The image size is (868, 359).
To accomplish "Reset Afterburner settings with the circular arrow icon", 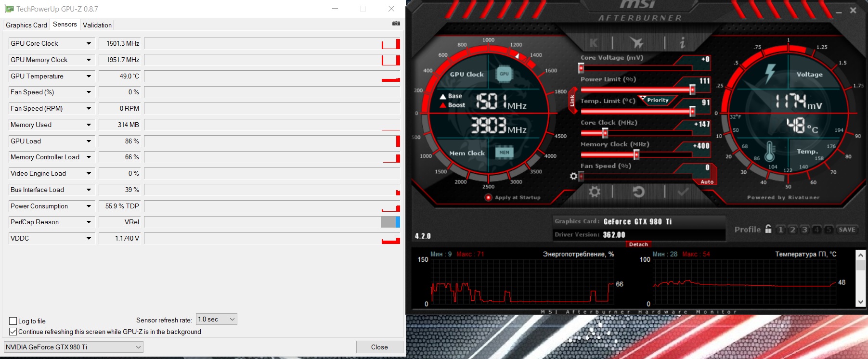I will (x=638, y=192).
